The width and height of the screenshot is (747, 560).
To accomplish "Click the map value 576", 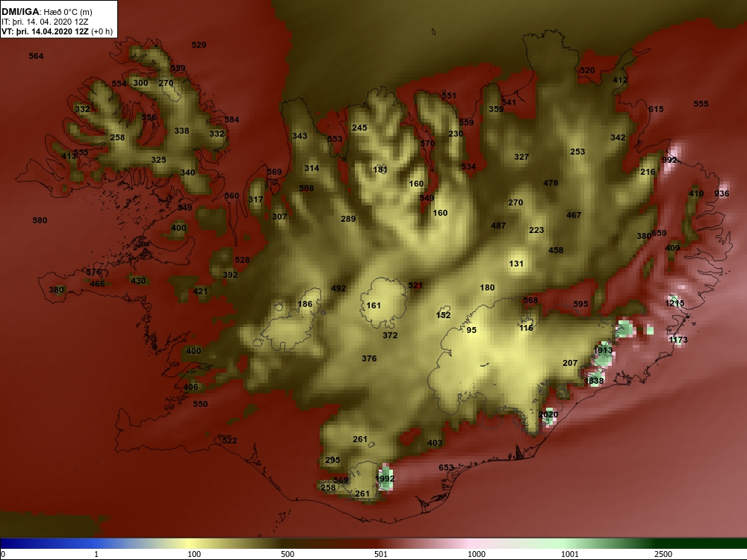I will coord(93,272).
